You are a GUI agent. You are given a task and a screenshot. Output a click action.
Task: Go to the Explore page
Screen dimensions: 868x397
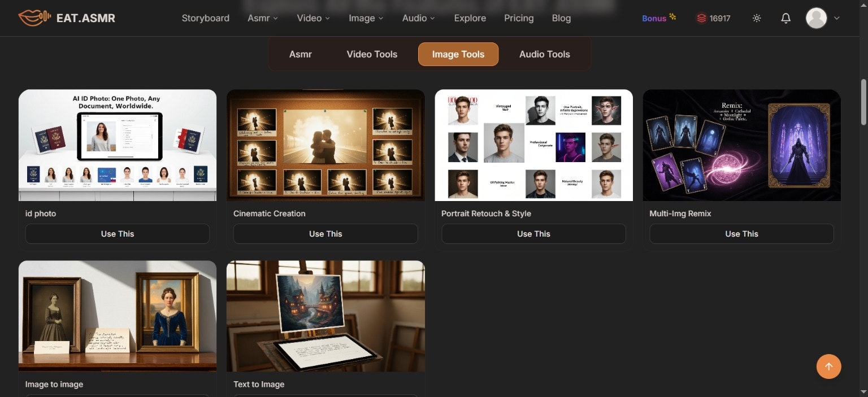(x=470, y=18)
